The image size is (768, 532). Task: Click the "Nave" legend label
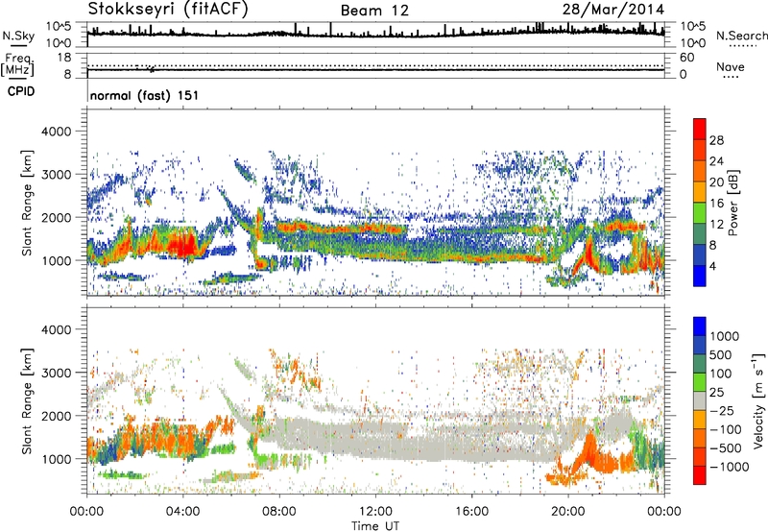click(731, 66)
